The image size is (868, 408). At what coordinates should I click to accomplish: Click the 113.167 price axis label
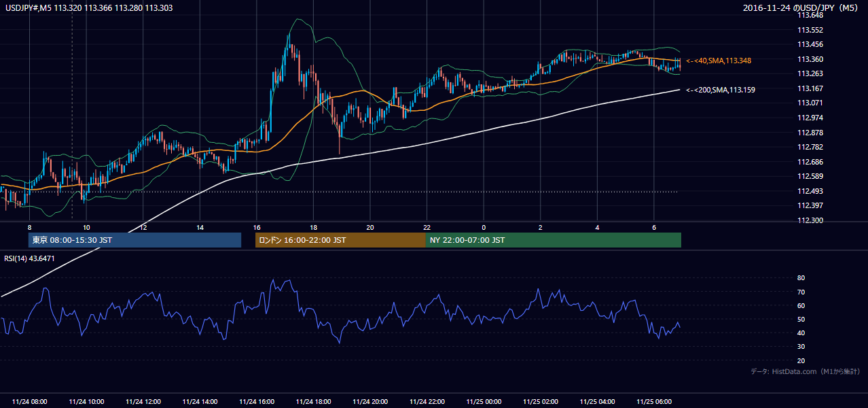810,88
